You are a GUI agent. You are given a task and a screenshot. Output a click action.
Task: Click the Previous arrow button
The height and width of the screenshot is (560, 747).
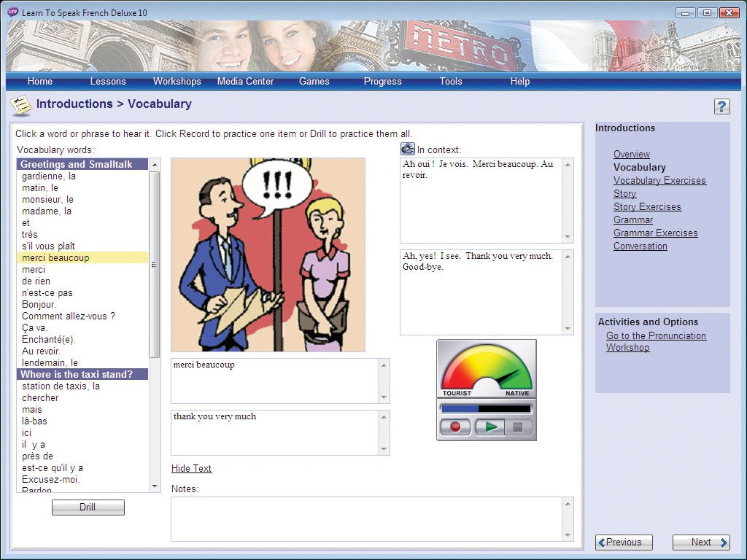click(624, 542)
